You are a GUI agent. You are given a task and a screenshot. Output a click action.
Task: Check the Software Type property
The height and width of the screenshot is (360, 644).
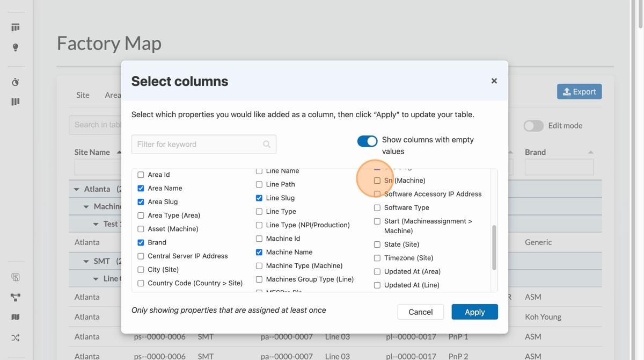coord(377,207)
